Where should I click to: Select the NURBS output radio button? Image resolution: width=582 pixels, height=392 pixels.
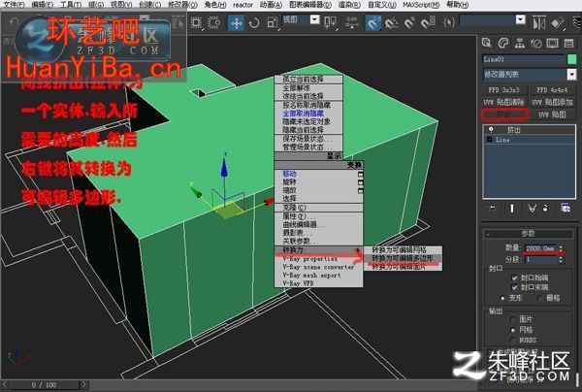(513, 340)
